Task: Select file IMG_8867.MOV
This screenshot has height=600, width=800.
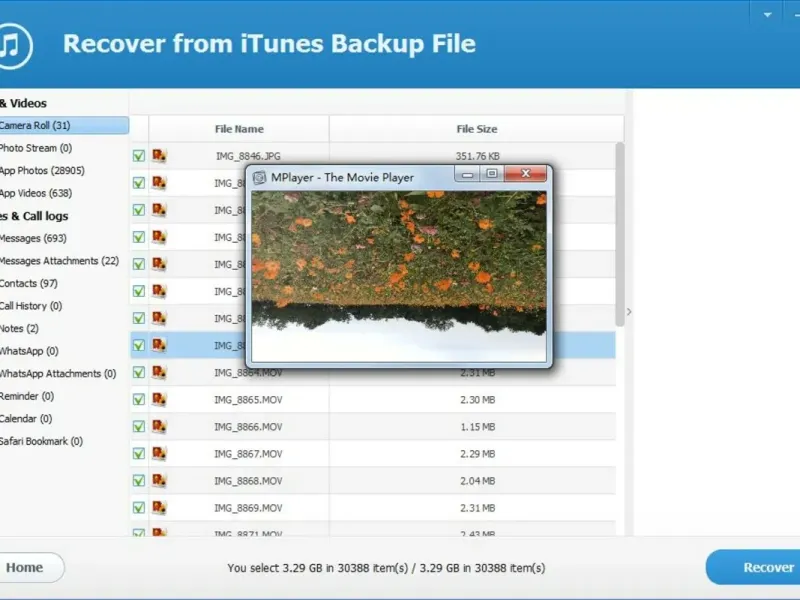Action: coord(248,454)
